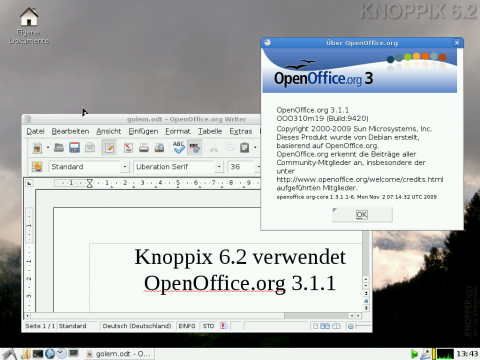Click vertical scrollbar up arrow in Writer
Screen dimensions: 480x360
point(366,279)
